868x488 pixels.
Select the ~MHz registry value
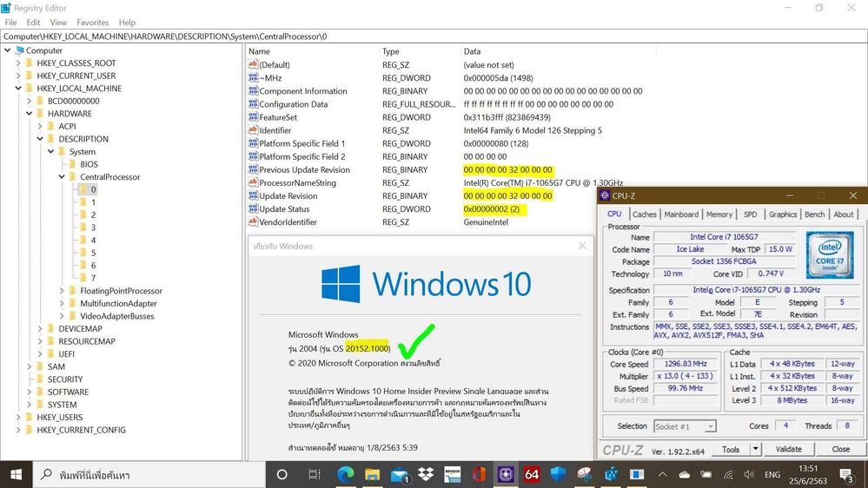[x=270, y=78]
